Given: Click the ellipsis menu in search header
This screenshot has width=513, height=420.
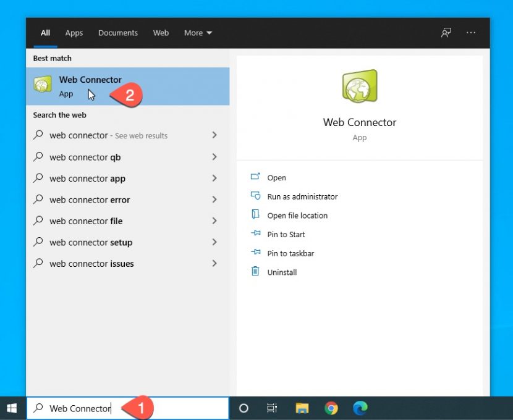Looking at the screenshot, I should pos(470,33).
